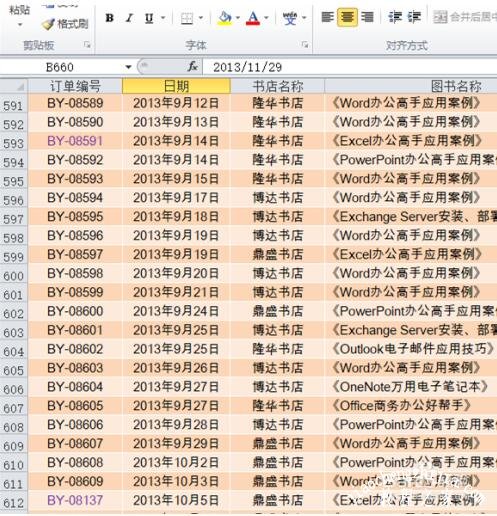
Task: Open phonetic guide dropdown arrow
Action: click(x=304, y=18)
